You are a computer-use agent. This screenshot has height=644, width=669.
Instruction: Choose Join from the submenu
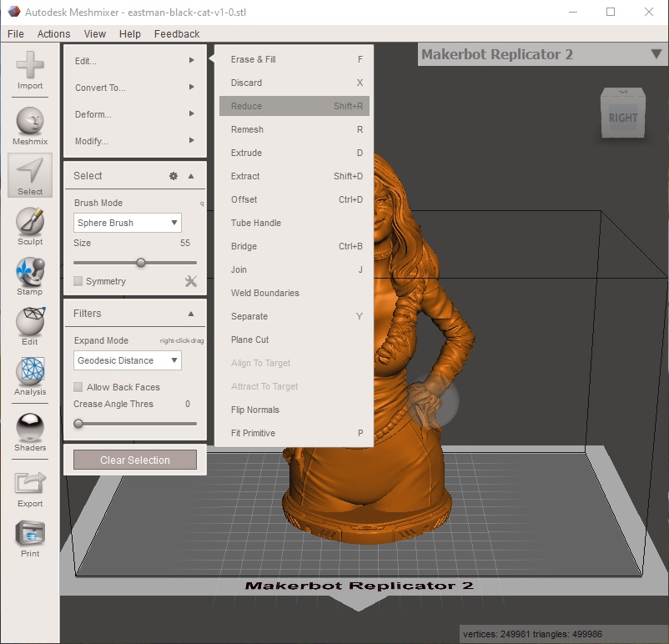tap(294, 269)
